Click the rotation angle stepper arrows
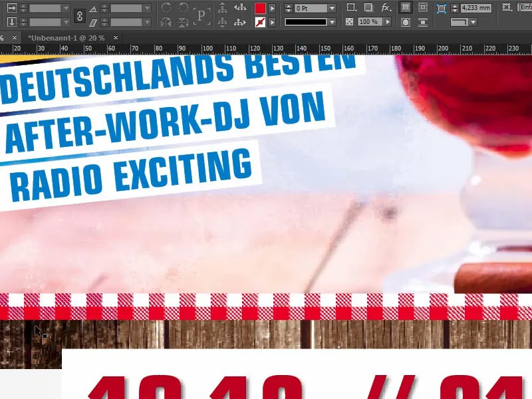Viewport: 532px width, 399px height. pos(104,8)
